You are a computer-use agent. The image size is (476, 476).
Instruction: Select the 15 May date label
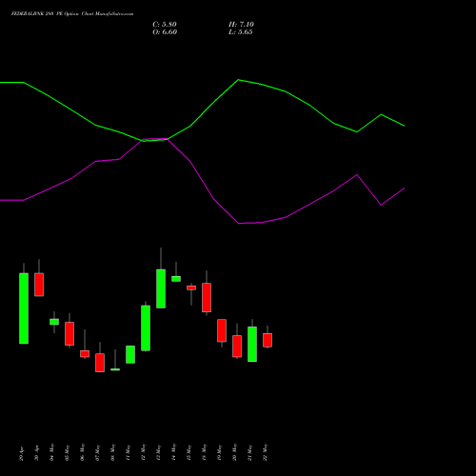click(x=189, y=452)
